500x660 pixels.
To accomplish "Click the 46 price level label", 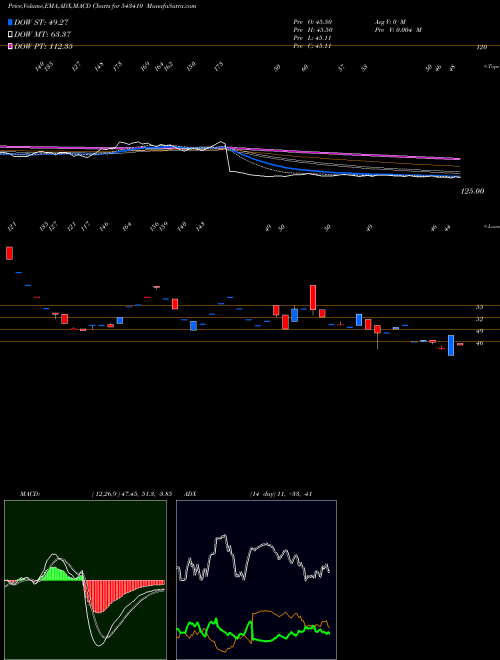I will point(479,343).
